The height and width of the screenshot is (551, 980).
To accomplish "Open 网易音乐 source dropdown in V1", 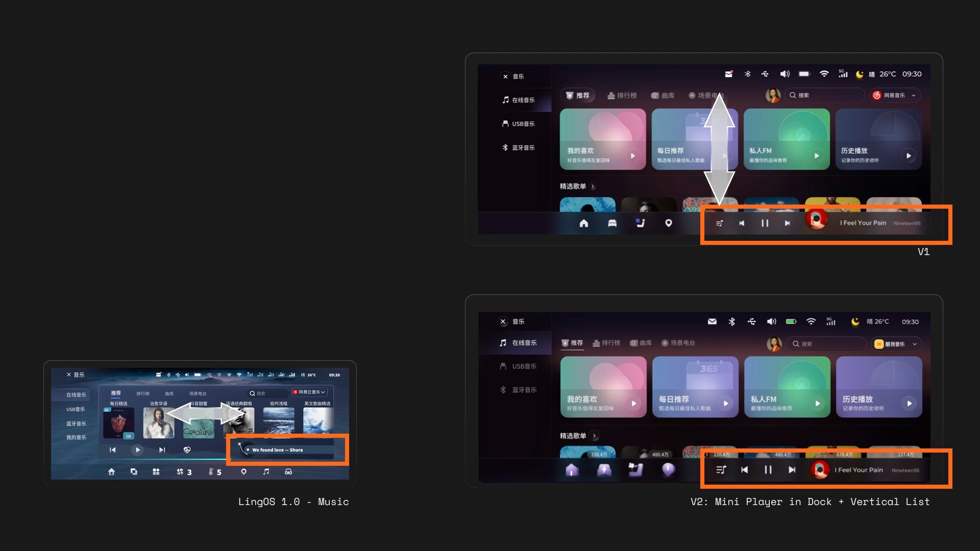I will point(895,95).
